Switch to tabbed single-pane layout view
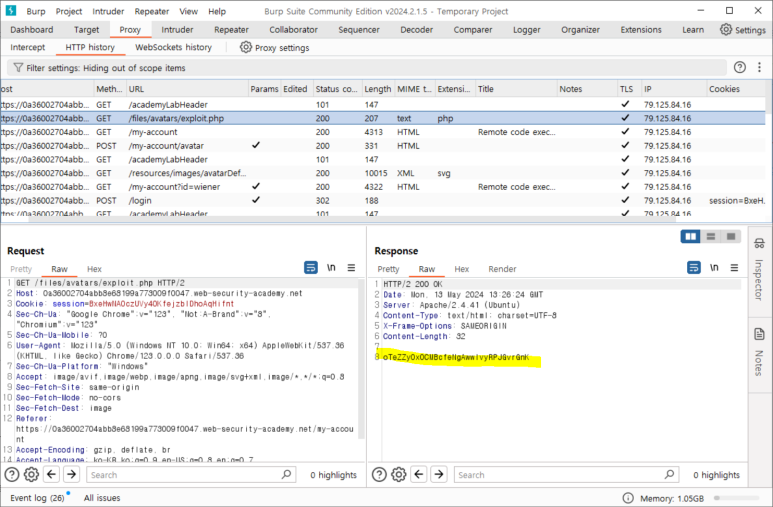 coord(731,236)
